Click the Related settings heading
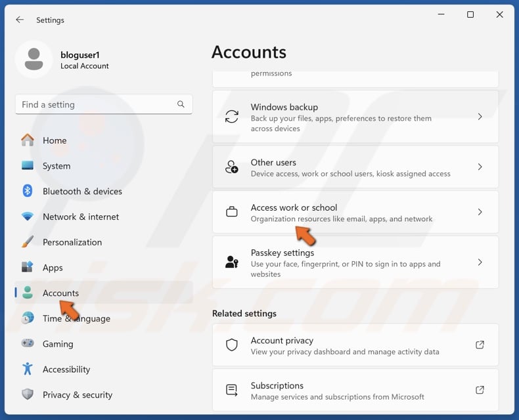 [244, 313]
